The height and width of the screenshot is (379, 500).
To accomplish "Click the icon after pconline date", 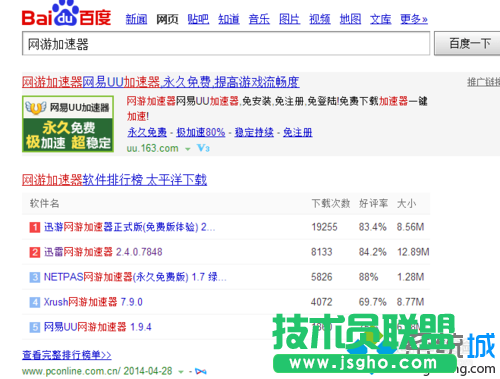I will tap(201, 371).
